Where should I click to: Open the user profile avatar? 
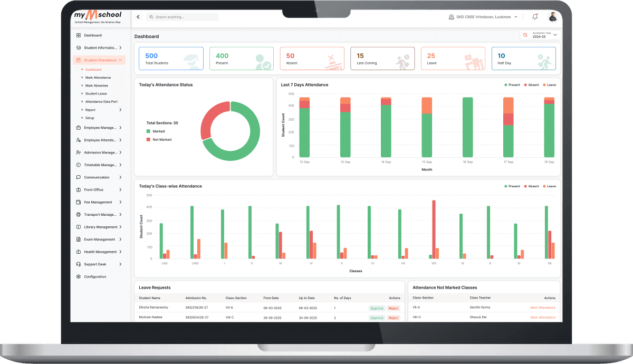click(x=553, y=17)
